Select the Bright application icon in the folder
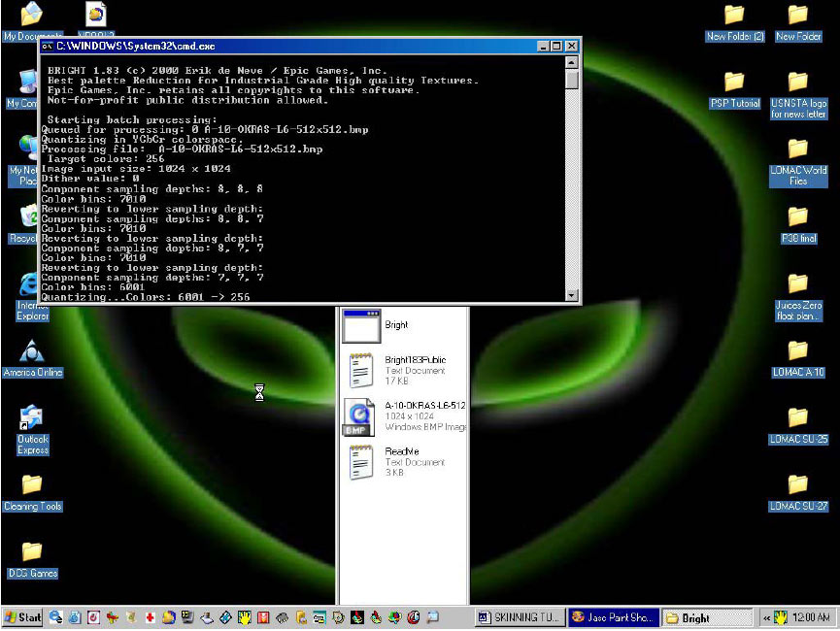Screen dimensions: 840x631 point(361,325)
